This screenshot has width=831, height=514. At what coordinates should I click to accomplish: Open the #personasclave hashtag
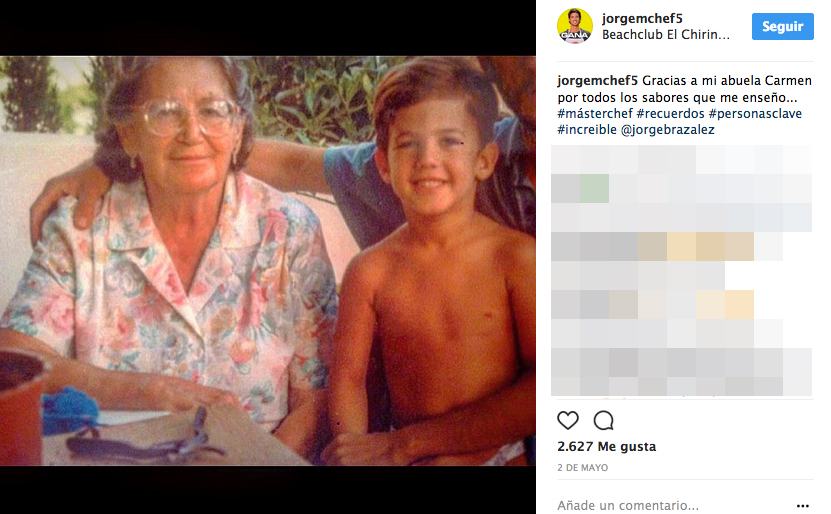(x=755, y=113)
